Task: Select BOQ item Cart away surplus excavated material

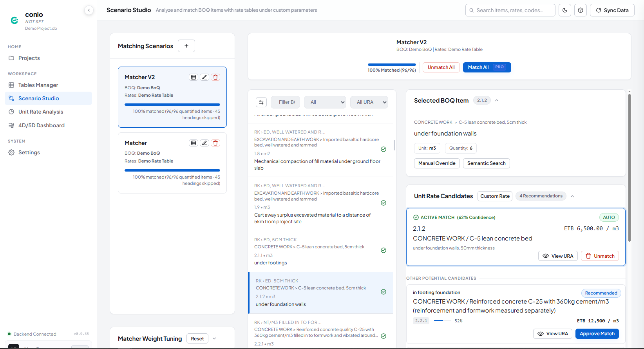Action: point(320,204)
